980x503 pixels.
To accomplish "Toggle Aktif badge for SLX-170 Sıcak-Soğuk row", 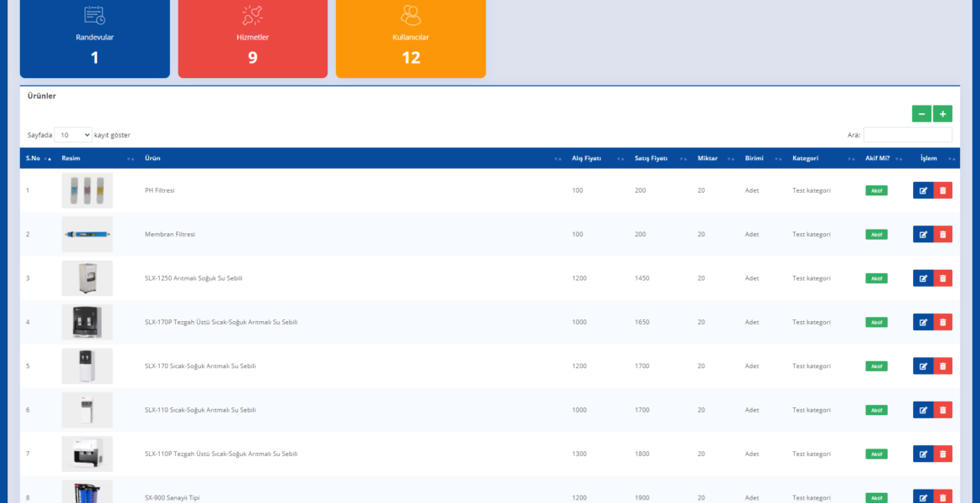I will [x=876, y=366].
